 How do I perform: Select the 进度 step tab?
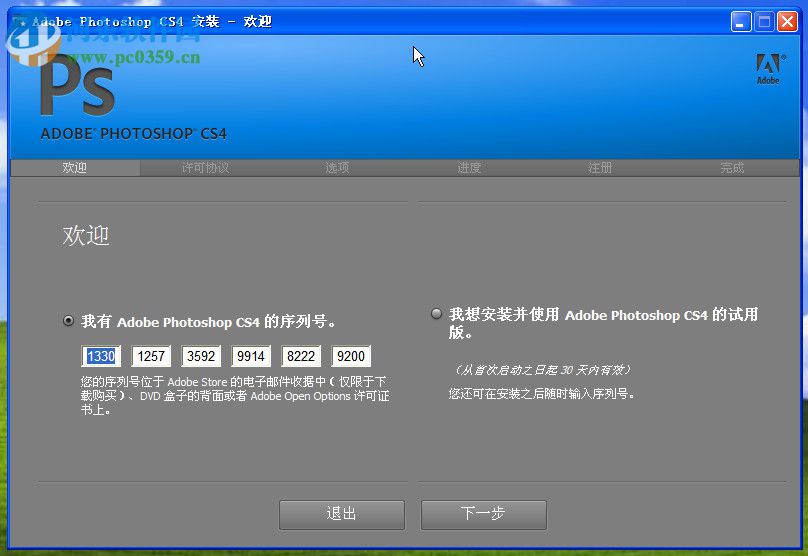[x=469, y=167]
